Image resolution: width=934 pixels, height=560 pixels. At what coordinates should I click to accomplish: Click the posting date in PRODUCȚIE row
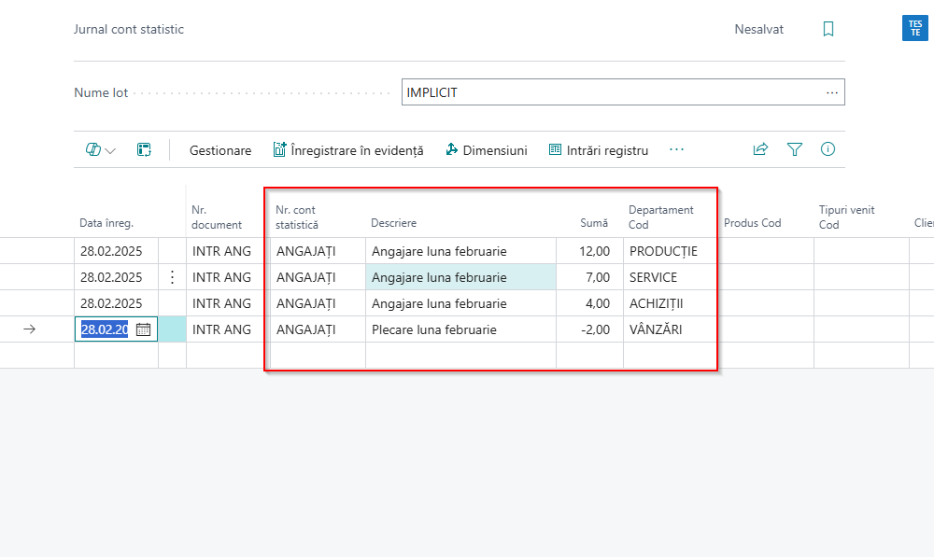(x=116, y=251)
